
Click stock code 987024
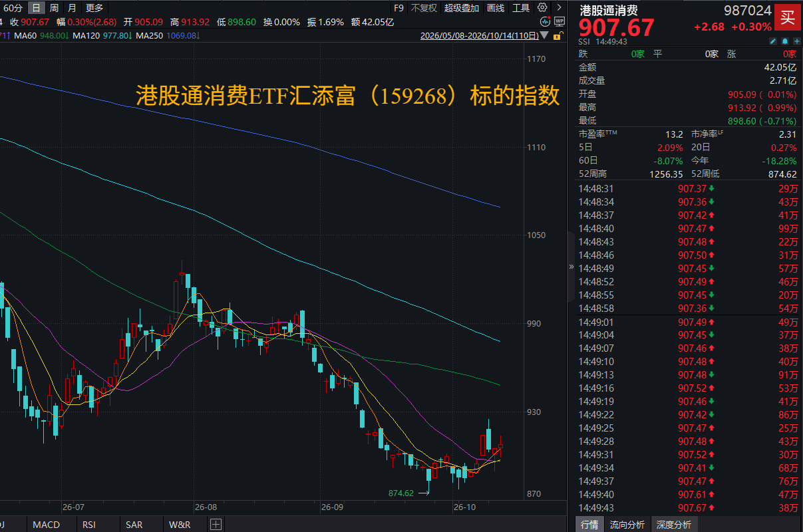point(748,10)
